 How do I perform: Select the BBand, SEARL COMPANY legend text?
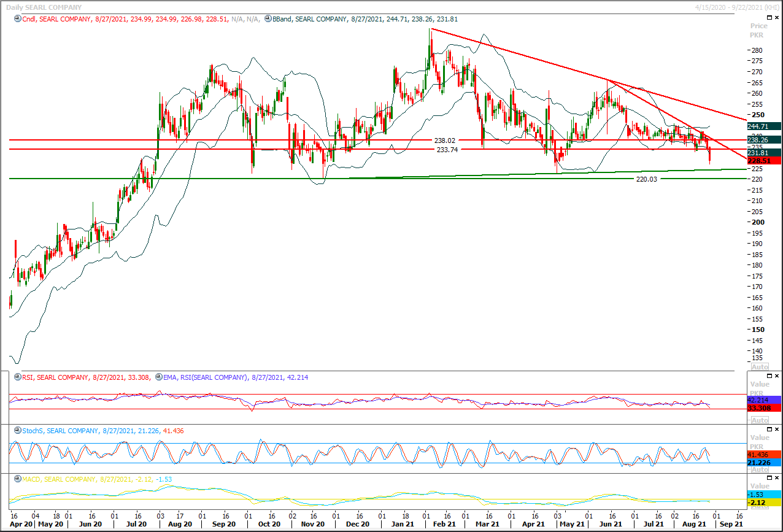[308, 20]
